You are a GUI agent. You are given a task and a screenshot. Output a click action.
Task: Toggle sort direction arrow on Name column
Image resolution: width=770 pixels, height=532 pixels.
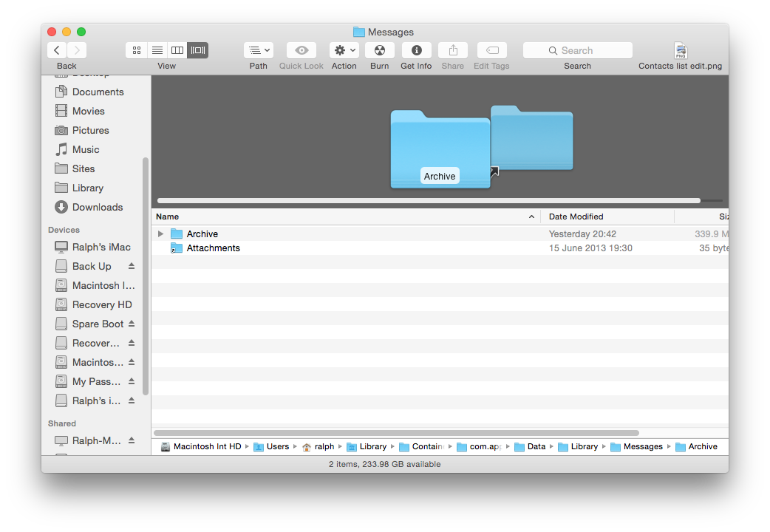pyautogui.click(x=531, y=216)
